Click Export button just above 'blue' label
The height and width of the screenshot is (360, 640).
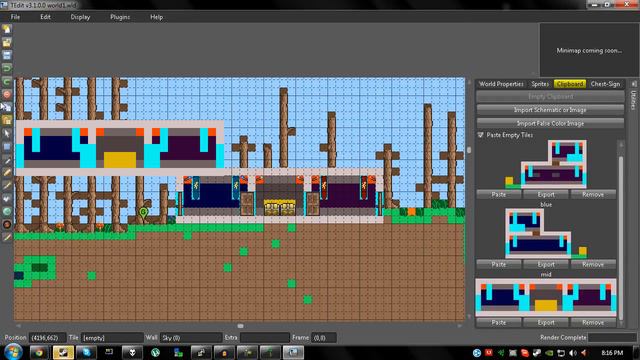coord(546,195)
